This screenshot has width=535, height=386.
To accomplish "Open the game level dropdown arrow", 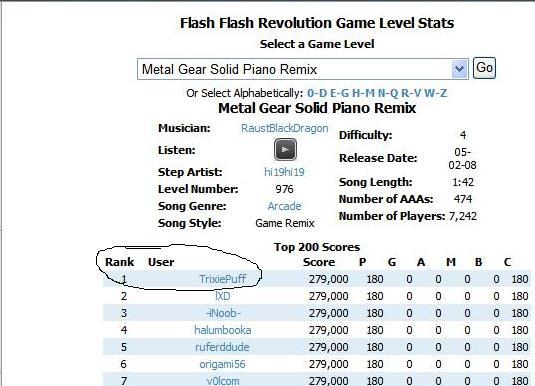I will (x=459, y=69).
